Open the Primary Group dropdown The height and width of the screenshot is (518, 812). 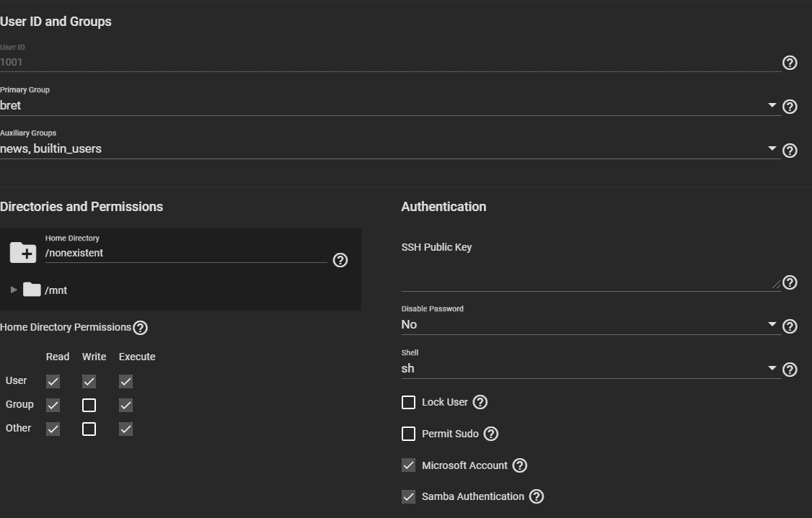tap(389, 106)
